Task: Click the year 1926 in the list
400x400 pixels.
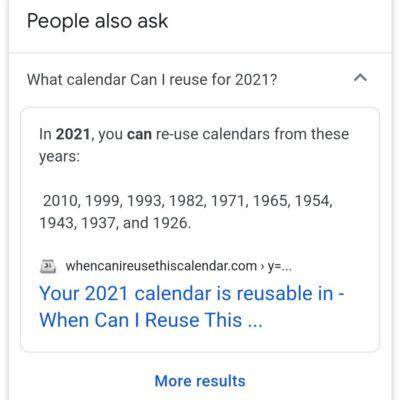Action: [x=170, y=223]
